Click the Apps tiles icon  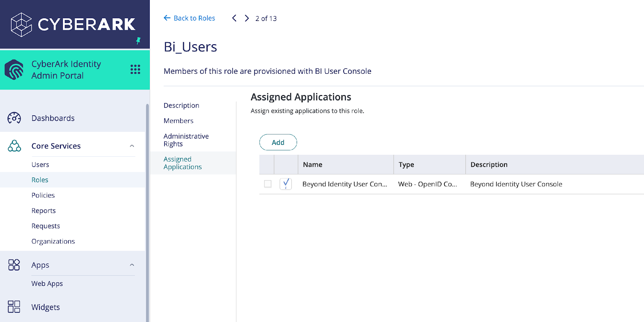tap(14, 265)
